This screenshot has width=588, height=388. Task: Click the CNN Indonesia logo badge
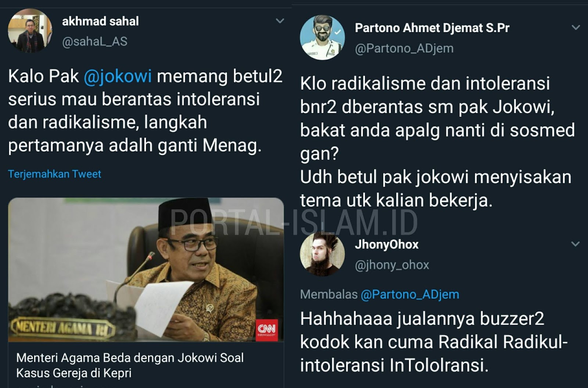coord(267,330)
